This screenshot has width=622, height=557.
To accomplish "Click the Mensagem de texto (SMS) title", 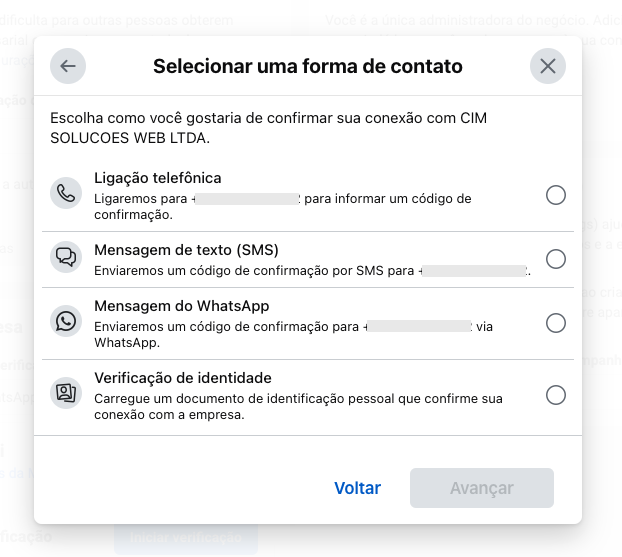I will click(x=186, y=250).
